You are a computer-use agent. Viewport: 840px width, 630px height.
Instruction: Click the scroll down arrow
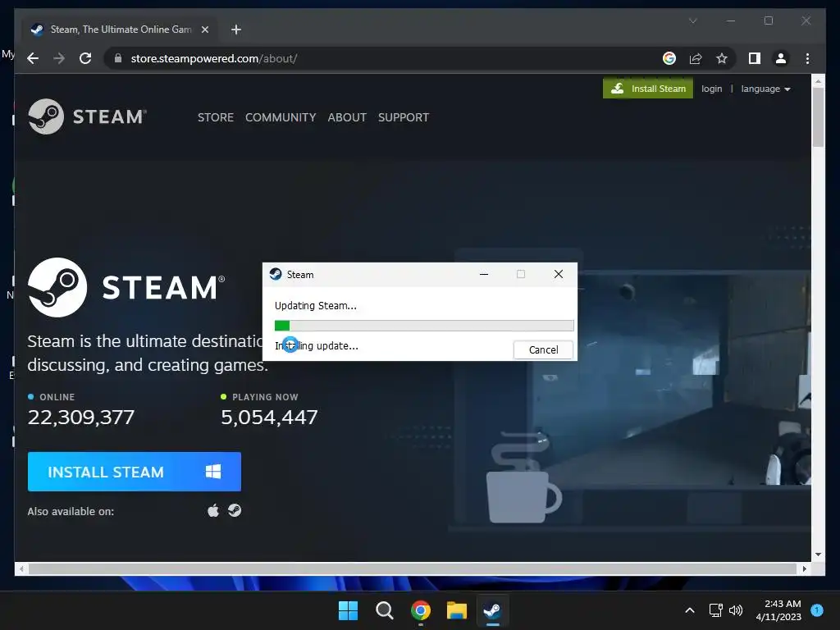818,555
